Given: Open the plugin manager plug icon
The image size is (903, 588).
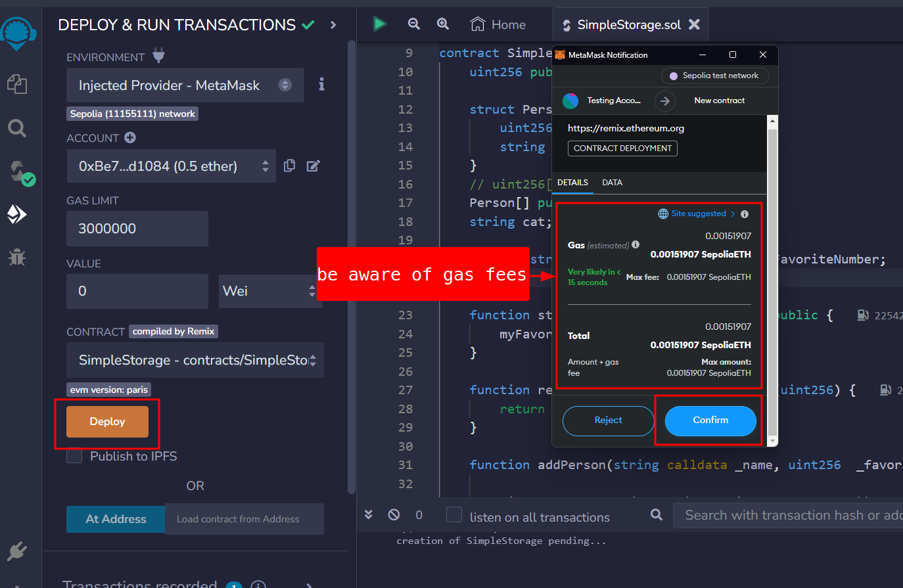Looking at the screenshot, I should tap(17, 551).
